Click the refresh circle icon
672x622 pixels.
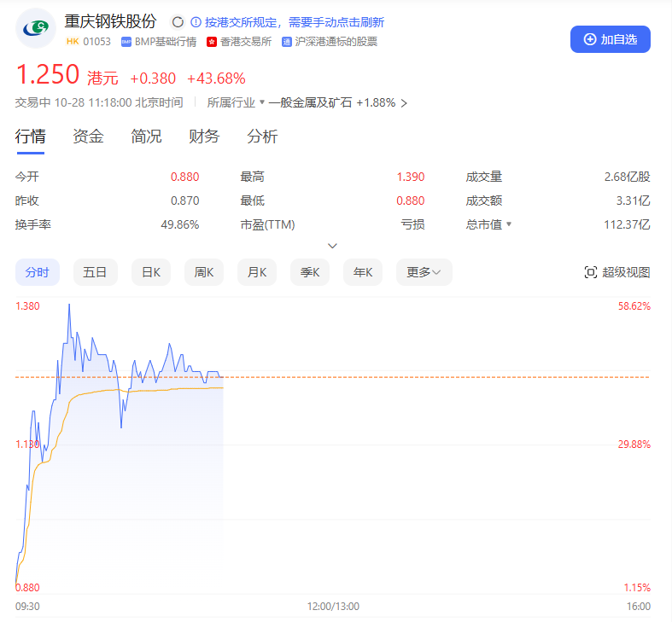(x=178, y=22)
